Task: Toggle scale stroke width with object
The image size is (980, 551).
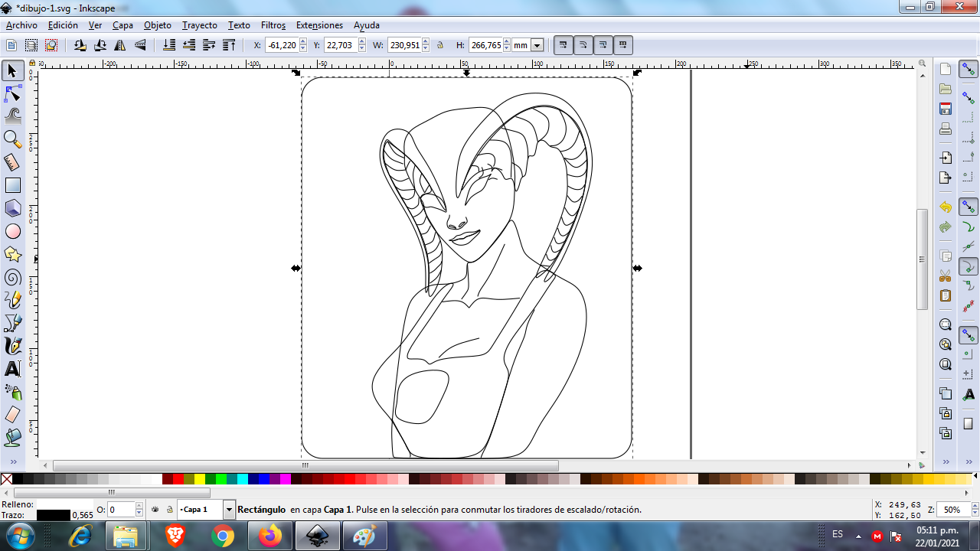Action: [563, 45]
